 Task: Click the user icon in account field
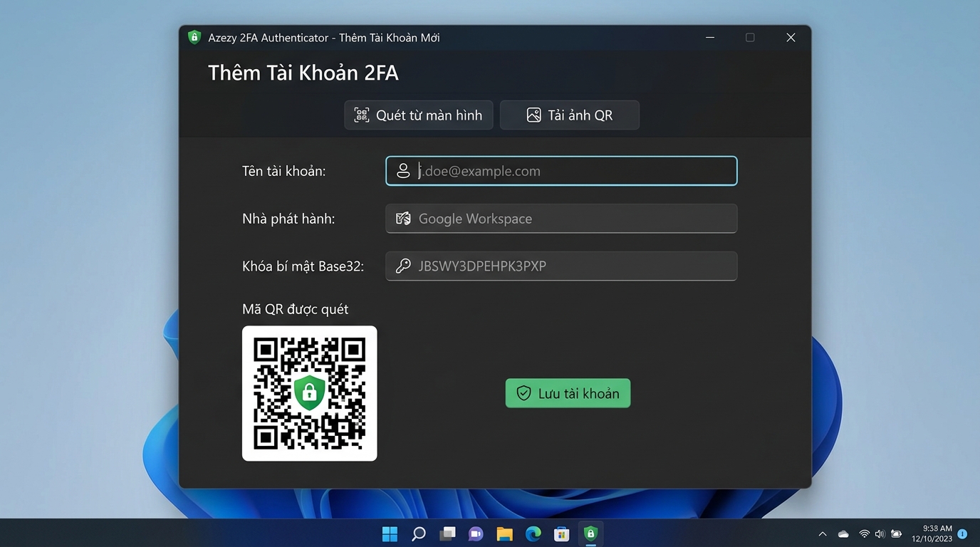(x=403, y=171)
